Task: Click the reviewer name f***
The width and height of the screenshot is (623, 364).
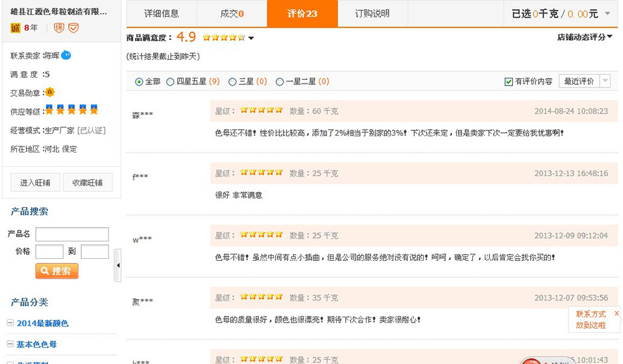Action: [140, 177]
